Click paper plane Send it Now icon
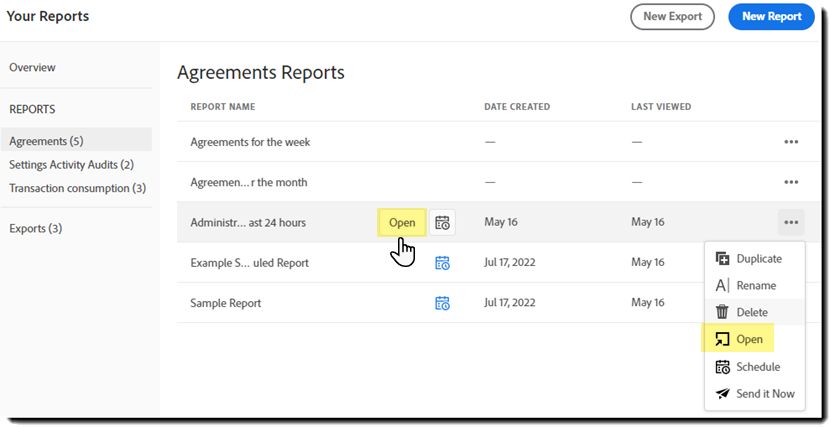 [723, 394]
